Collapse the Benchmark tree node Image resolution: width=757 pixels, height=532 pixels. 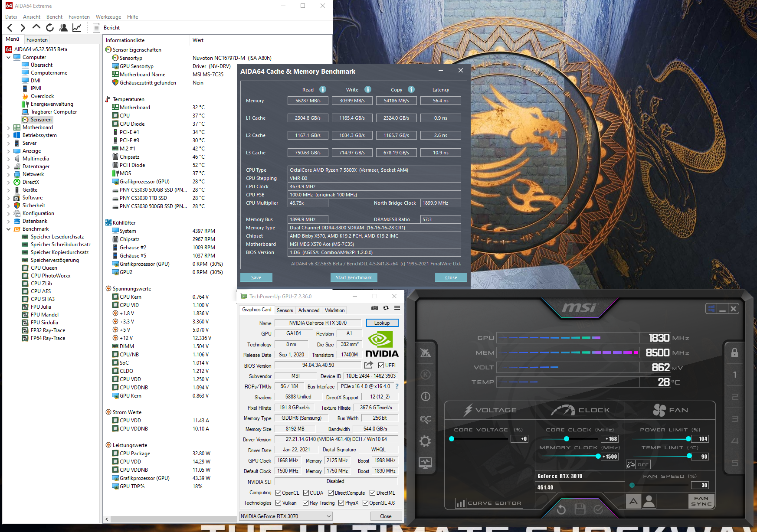[x=8, y=229]
